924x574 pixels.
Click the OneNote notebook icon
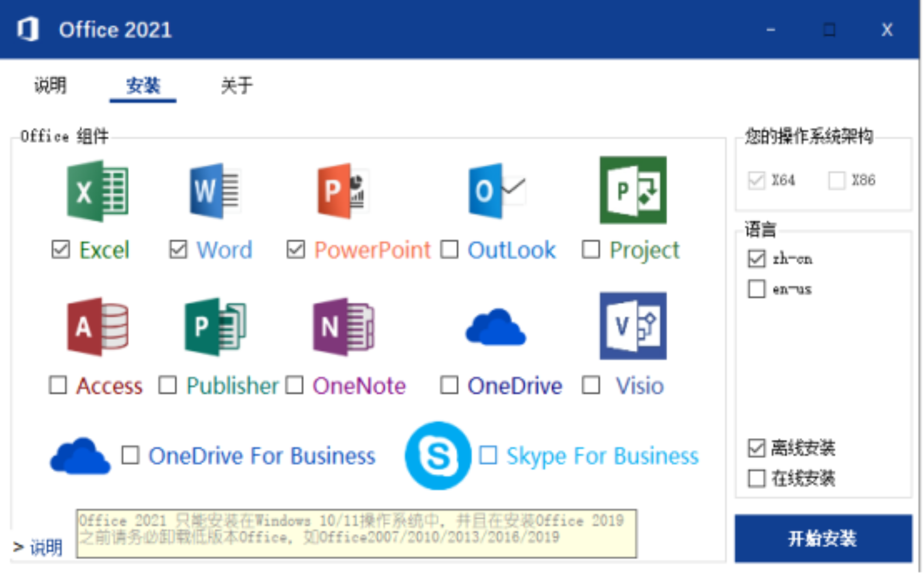click(343, 327)
